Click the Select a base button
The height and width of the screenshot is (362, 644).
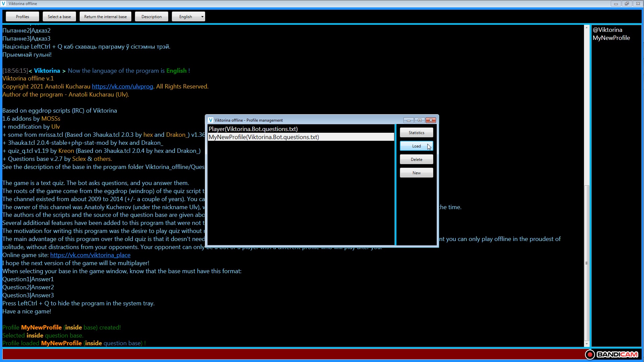click(59, 17)
